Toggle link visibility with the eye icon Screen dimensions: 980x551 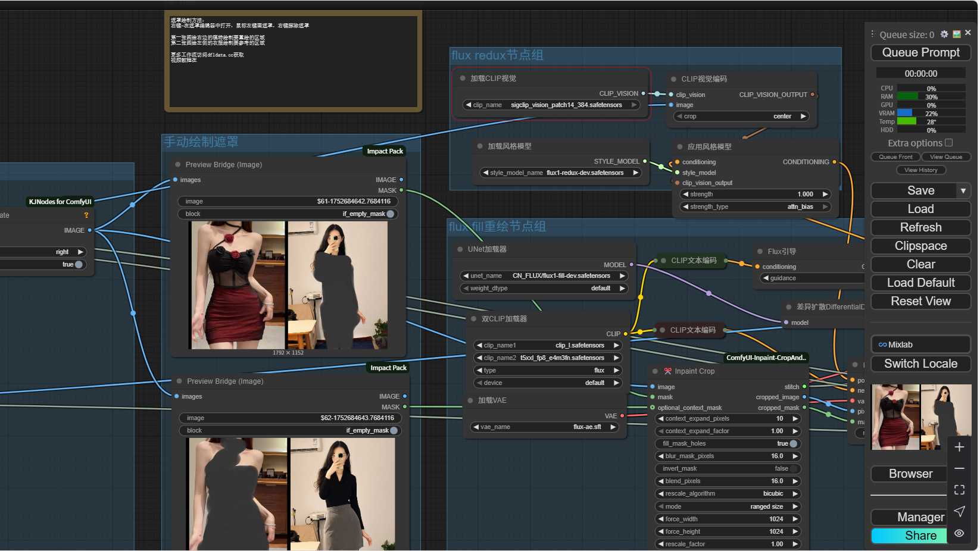[959, 533]
